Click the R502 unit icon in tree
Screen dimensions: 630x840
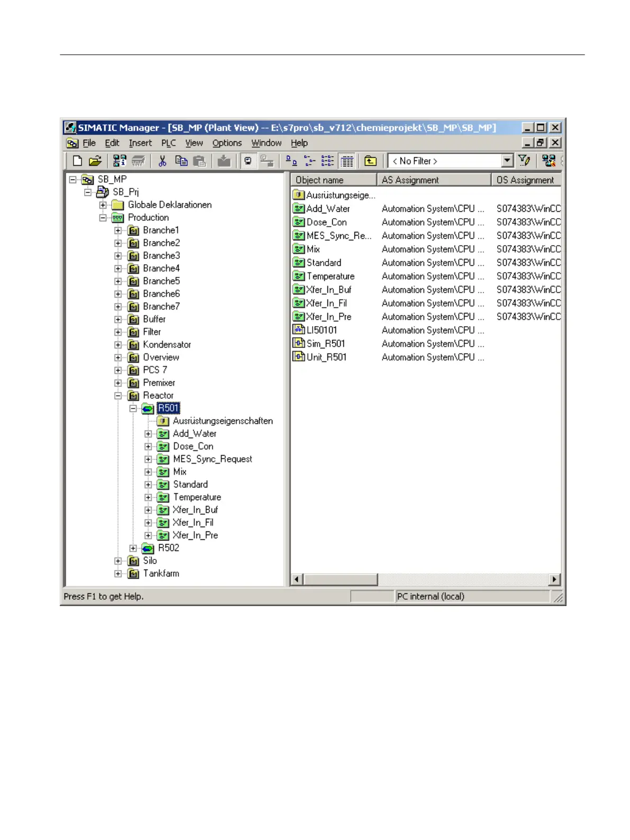[x=148, y=548]
